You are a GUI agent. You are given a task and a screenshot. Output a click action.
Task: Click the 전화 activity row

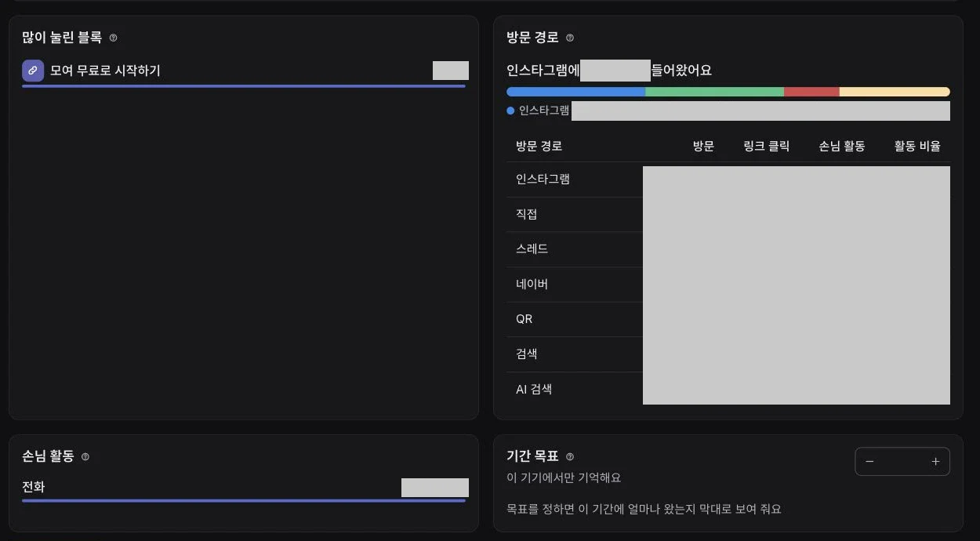(x=244, y=488)
